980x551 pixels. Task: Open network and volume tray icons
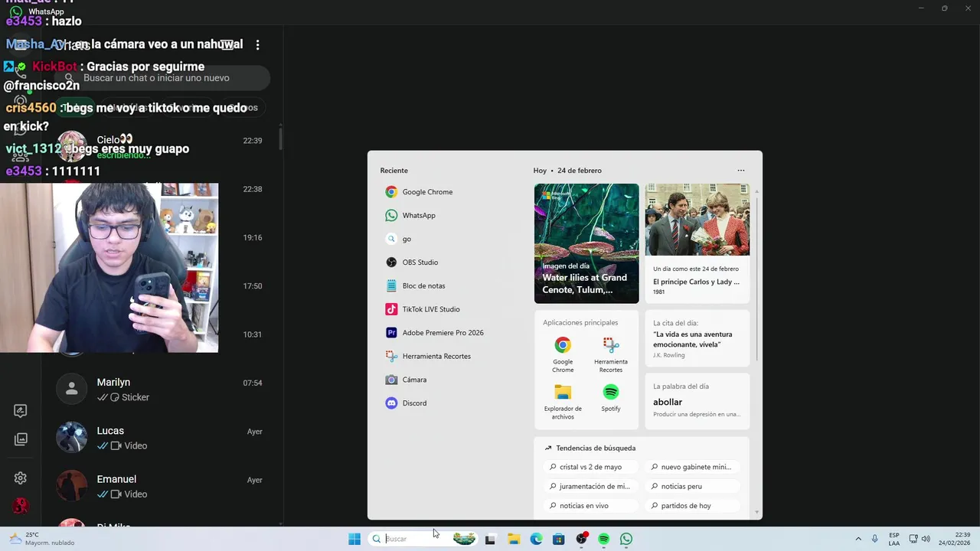click(x=919, y=539)
